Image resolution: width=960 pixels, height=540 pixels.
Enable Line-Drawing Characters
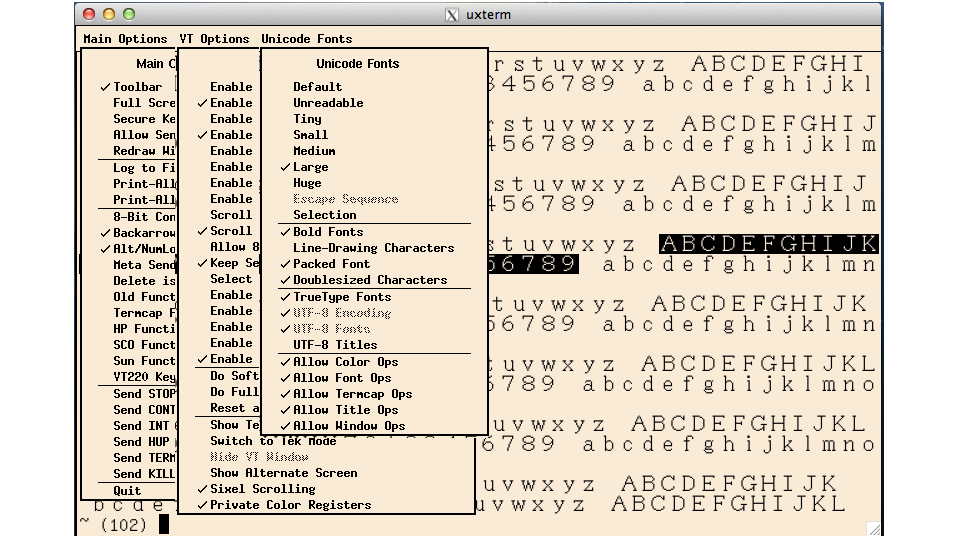click(x=373, y=248)
